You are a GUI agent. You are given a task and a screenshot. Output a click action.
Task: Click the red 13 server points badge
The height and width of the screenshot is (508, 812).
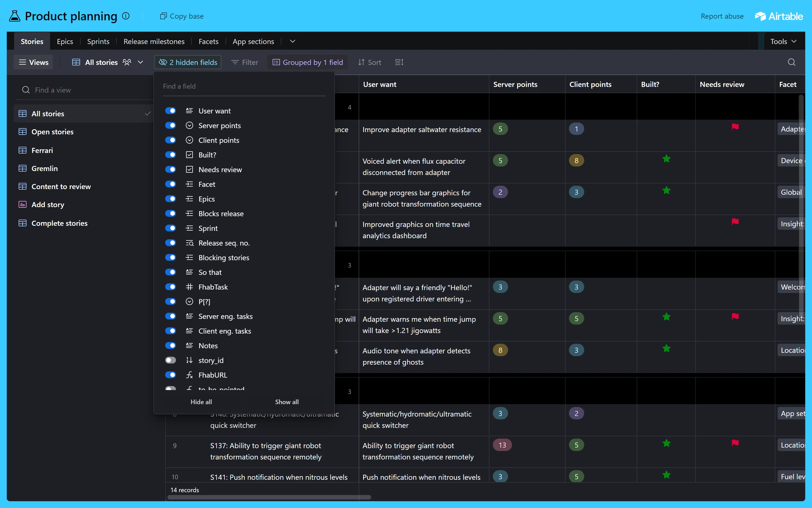[502, 445]
